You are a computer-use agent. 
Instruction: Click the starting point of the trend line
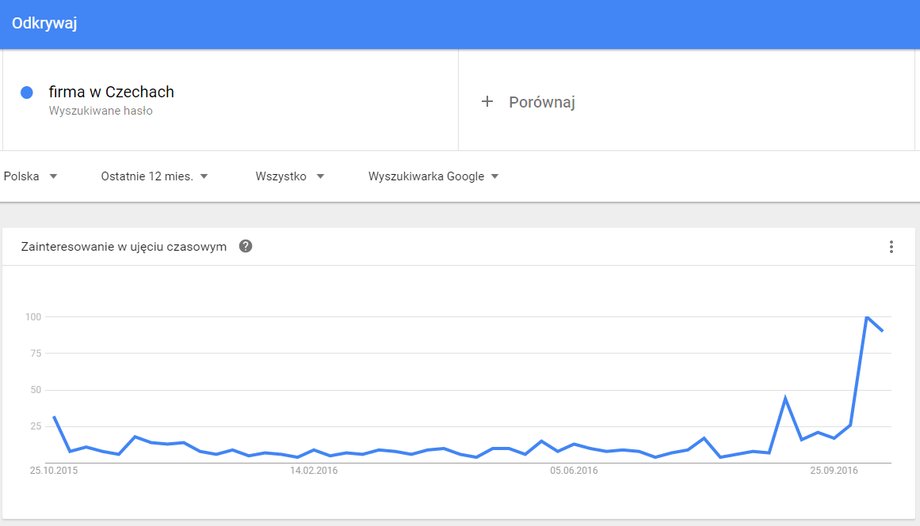click(54, 417)
